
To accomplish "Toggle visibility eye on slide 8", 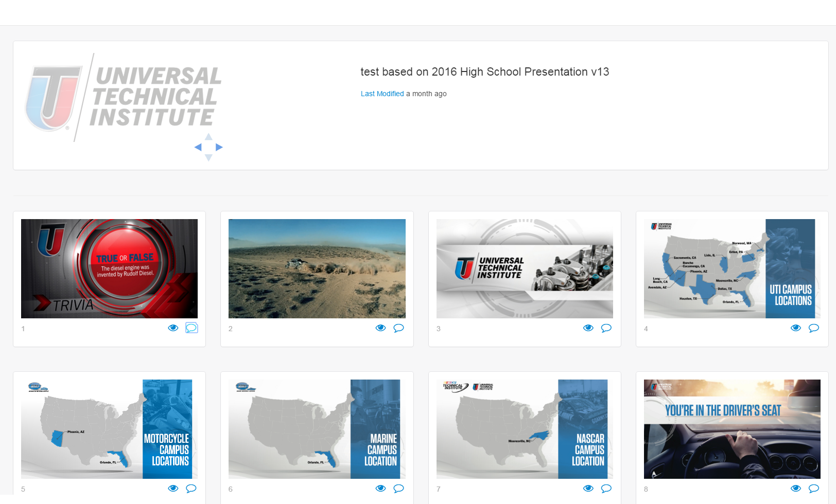I will 796,489.
